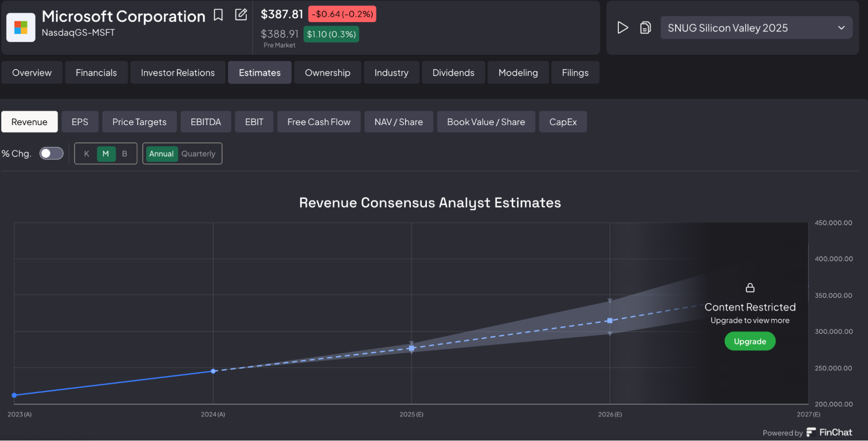The height and width of the screenshot is (441, 868).
Task: Open the edit note pencil icon
Action: (241, 15)
